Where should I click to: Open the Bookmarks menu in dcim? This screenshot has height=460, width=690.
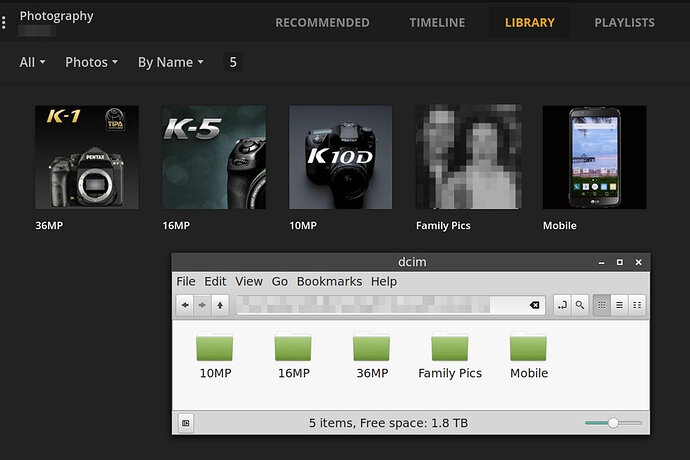coord(329,281)
